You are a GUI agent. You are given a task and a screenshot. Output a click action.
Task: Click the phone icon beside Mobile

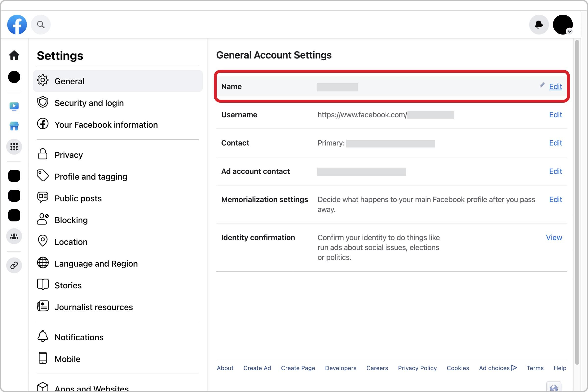pyautogui.click(x=43, y=358)
